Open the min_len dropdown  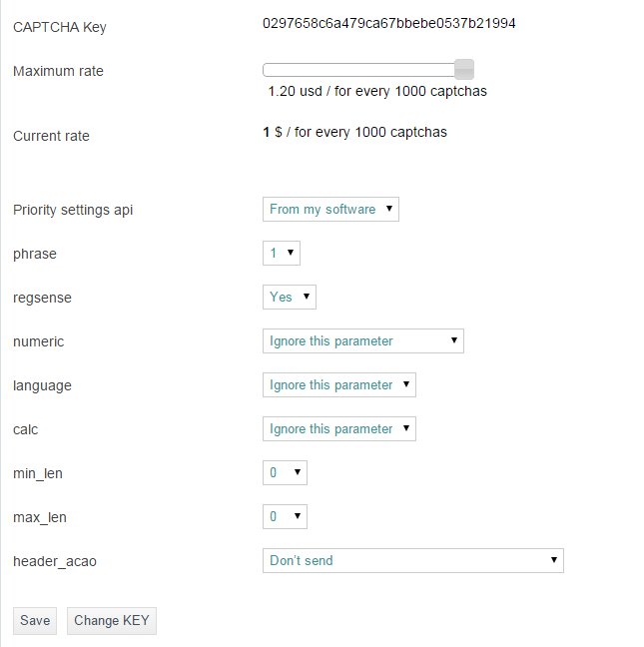click(285, 472)
